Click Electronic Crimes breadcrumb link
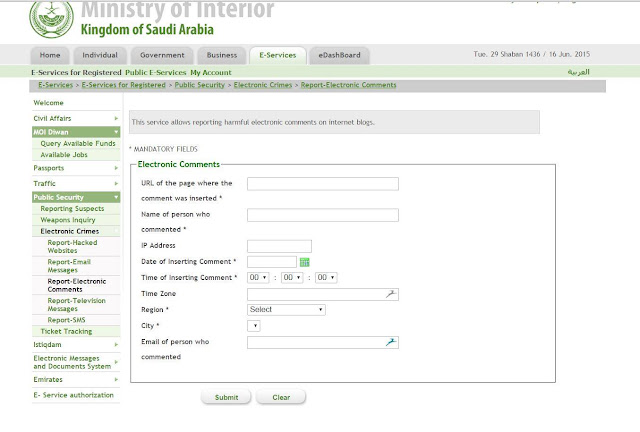The height and width of the screenshot is (432, 640). tap(263, 85)
